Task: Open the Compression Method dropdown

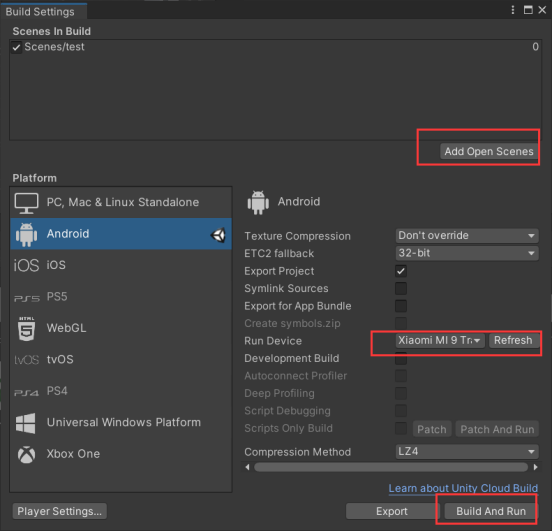Action: 467,452
